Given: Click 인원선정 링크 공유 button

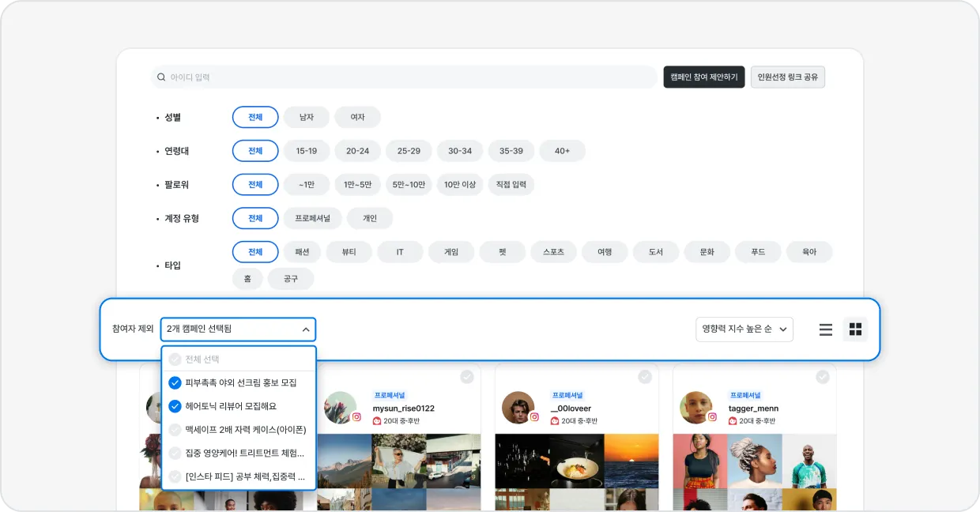Looking at the screenshot, I should 788,77.
